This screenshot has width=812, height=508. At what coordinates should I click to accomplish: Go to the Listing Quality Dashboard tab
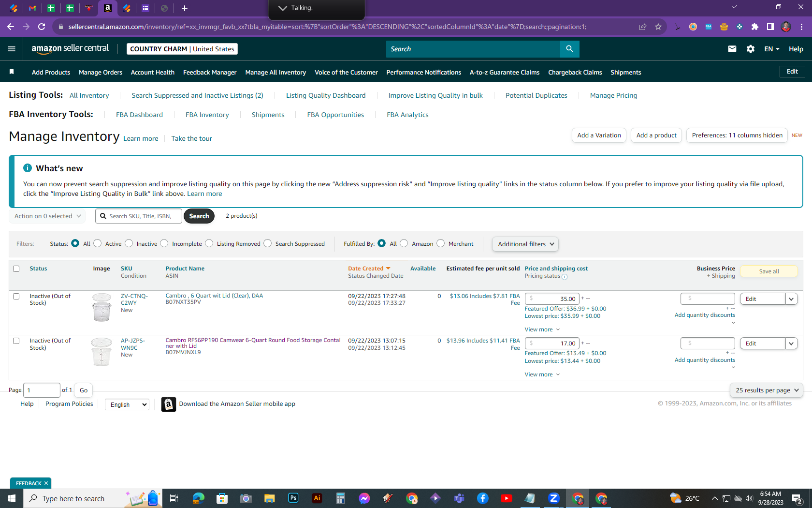click(x=326, y=95)
